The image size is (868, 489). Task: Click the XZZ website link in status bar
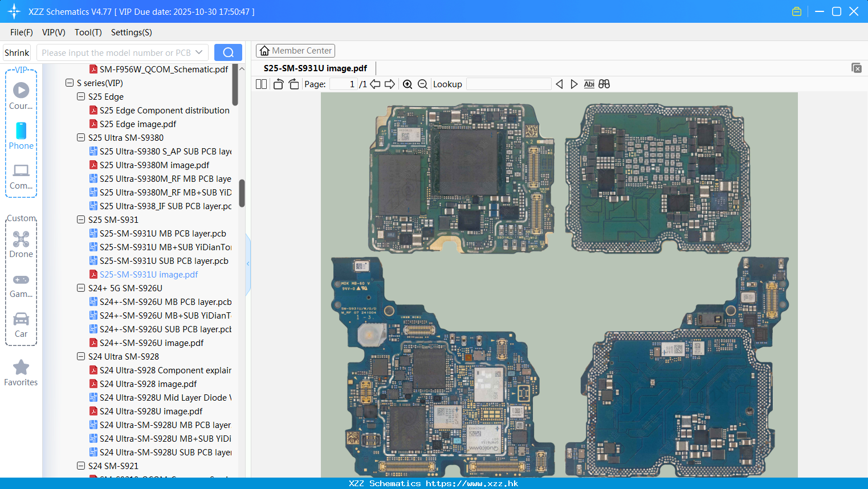tap(472, 483)
